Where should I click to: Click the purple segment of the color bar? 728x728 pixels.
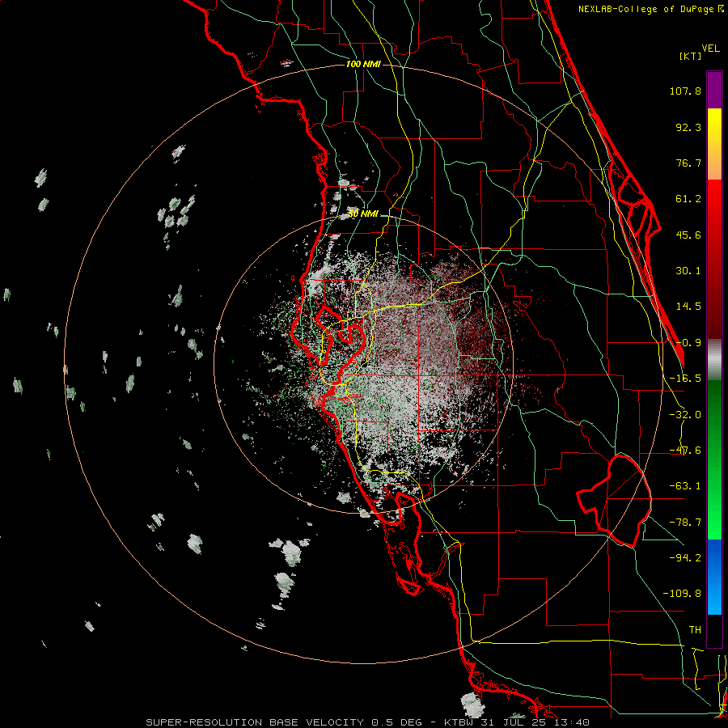pos(714,90)
